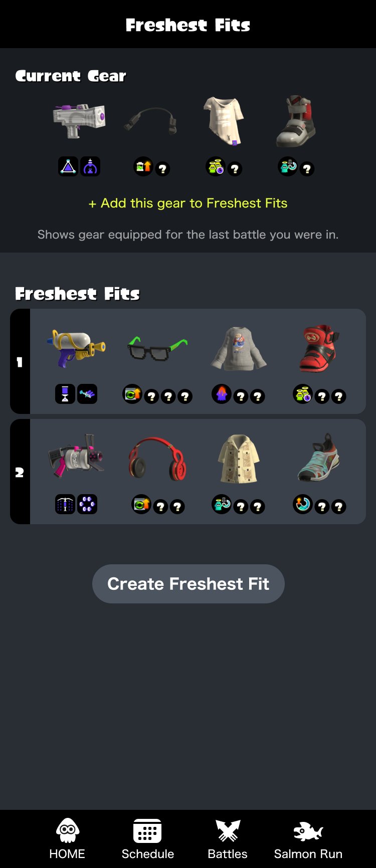Image resolution: width=376 pixels, height=868 pixels.
Task: Tap the black headset in Current Gear
Action: pos(151,121)
